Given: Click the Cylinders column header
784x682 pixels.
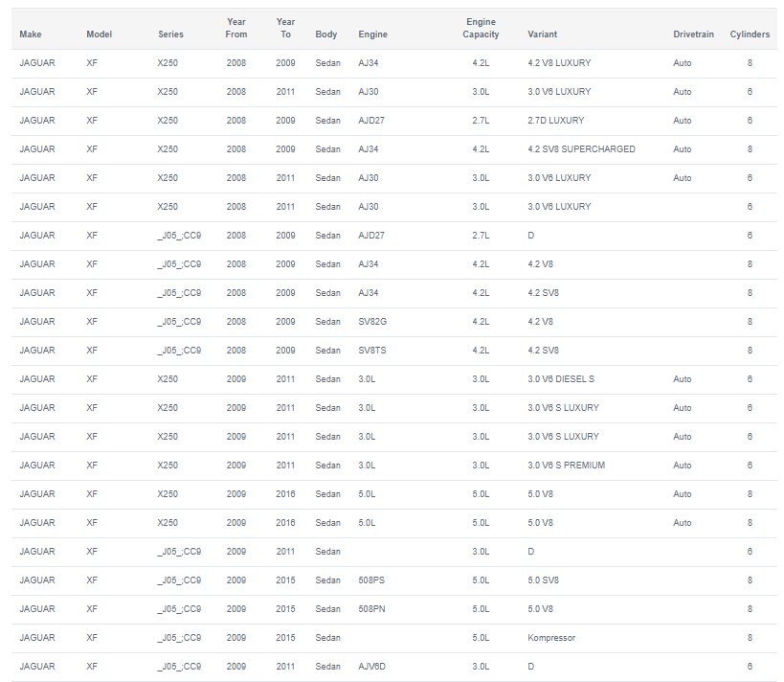Looking at the screenshot, I should point(750,34).
